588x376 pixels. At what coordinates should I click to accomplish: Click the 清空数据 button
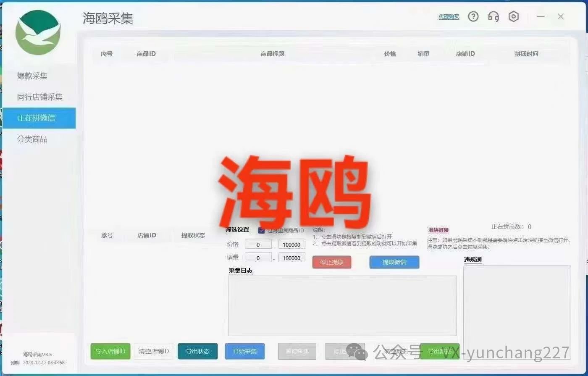click(396, 351)
